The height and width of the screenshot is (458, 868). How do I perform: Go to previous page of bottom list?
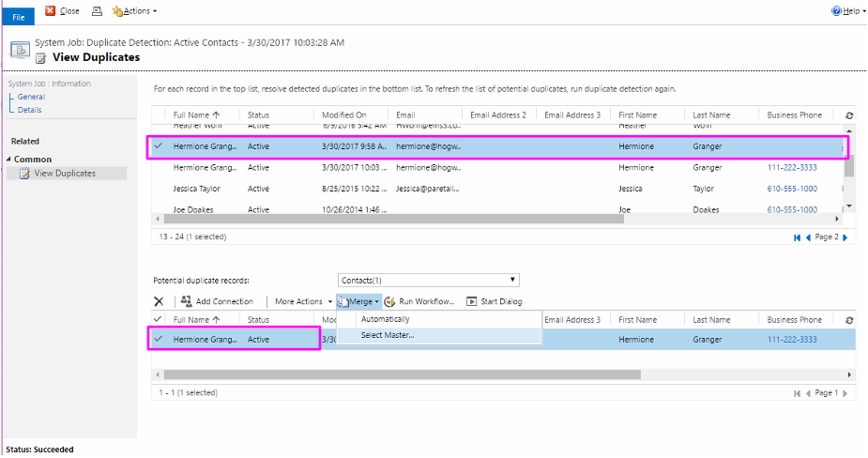coord(808,393)
